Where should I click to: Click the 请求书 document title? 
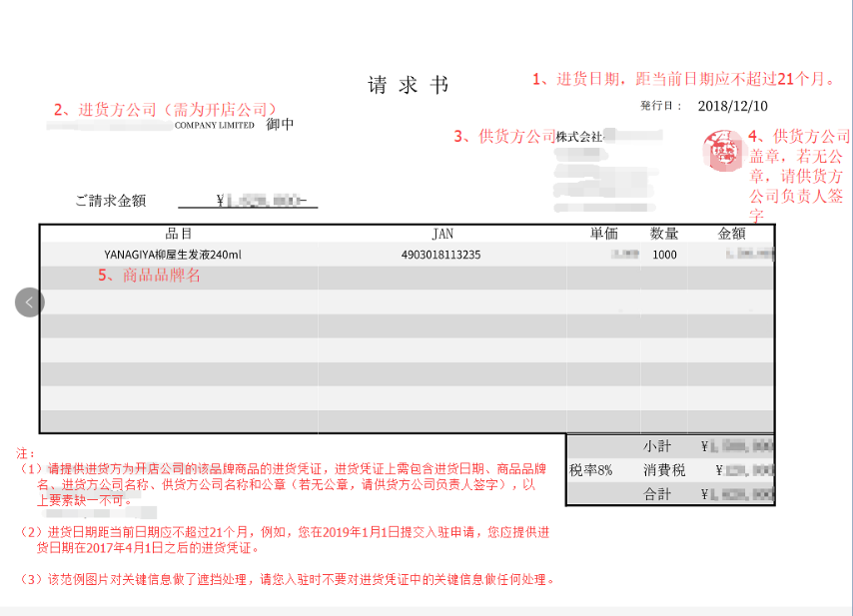[x=409, y=86]
